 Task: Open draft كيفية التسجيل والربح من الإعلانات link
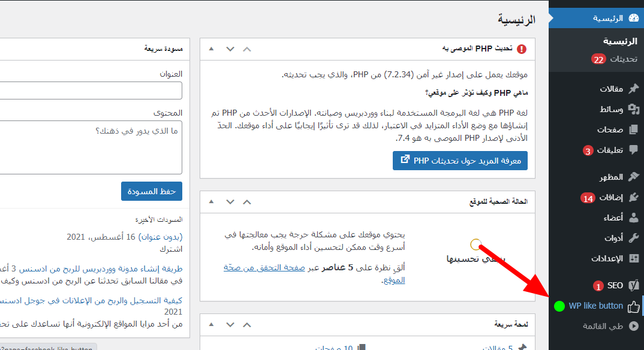tap(91, 301)
